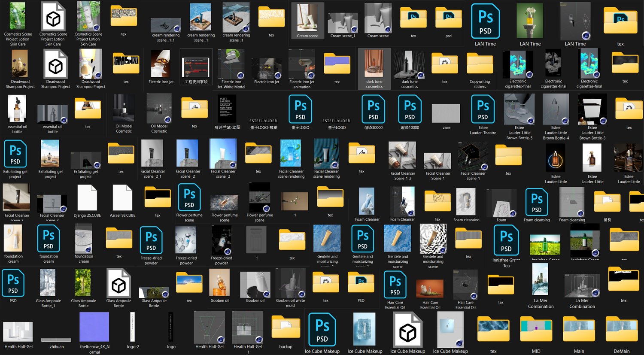
Task: Select the zhihuan image file
Action: click(56, 340)
